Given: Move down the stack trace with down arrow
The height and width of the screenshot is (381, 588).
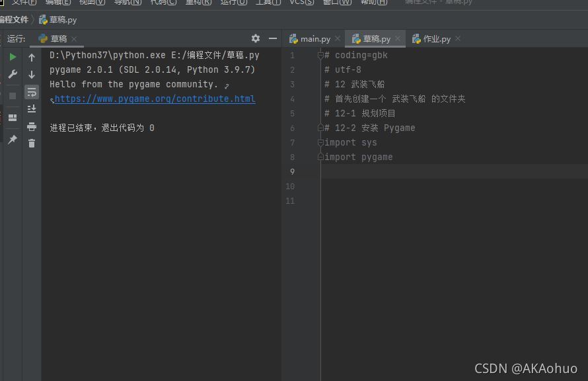Looking at the screenshot, I should click(x=32, y=74).
